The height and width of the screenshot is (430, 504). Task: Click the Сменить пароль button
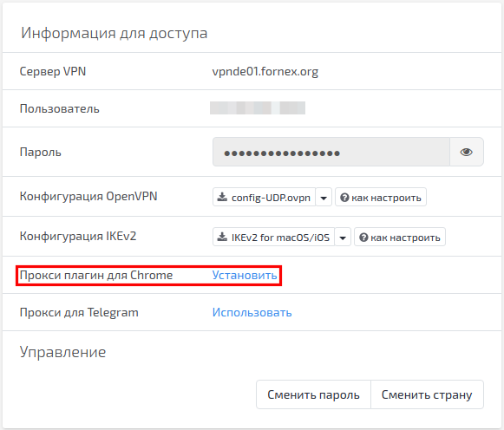(x=313, y=394)
